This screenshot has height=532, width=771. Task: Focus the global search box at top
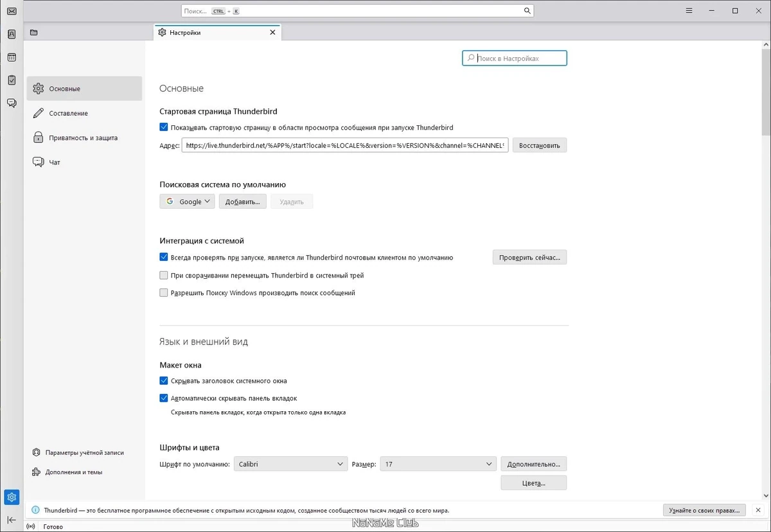(x=357, y=11)
